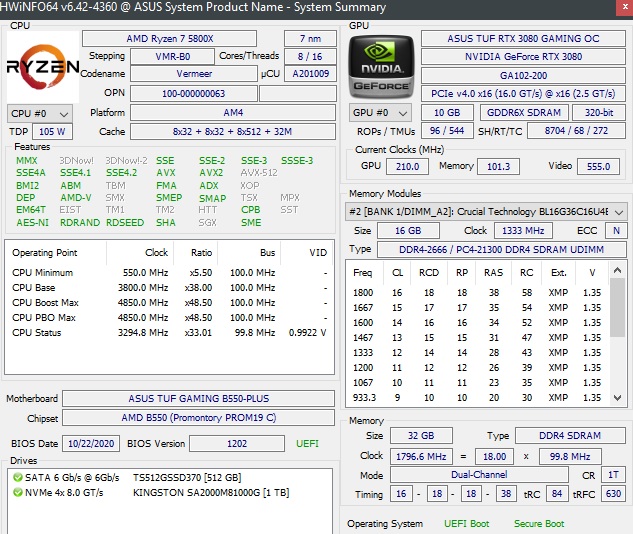
Task: Click the 1800 MHz XMP timing row
Action: coord(477,292)
